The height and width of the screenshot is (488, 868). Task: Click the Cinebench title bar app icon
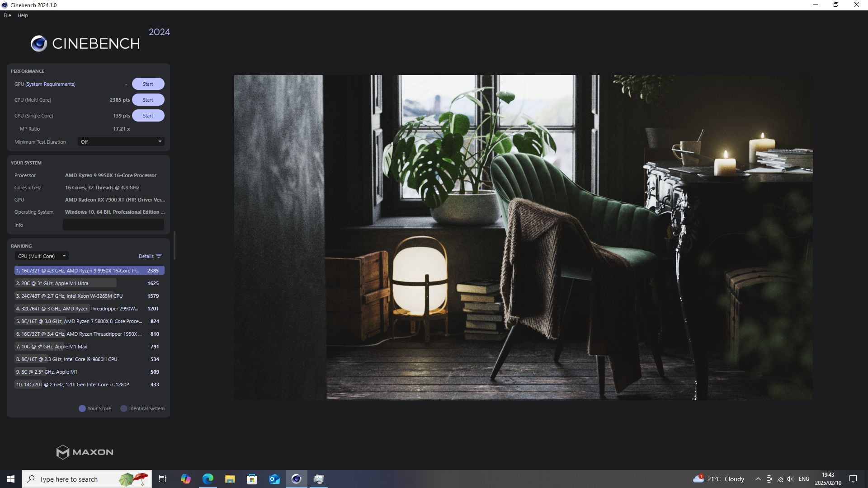click(5, 5)
